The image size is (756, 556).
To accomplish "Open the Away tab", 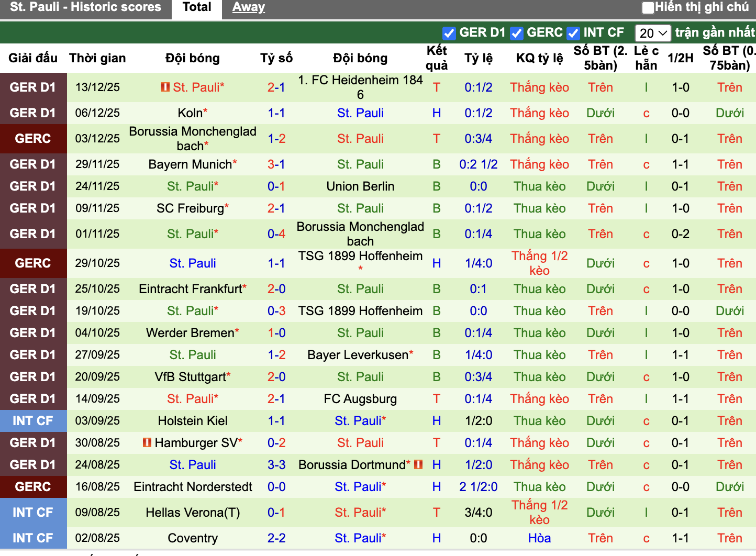I will click(x=249, y=7).
